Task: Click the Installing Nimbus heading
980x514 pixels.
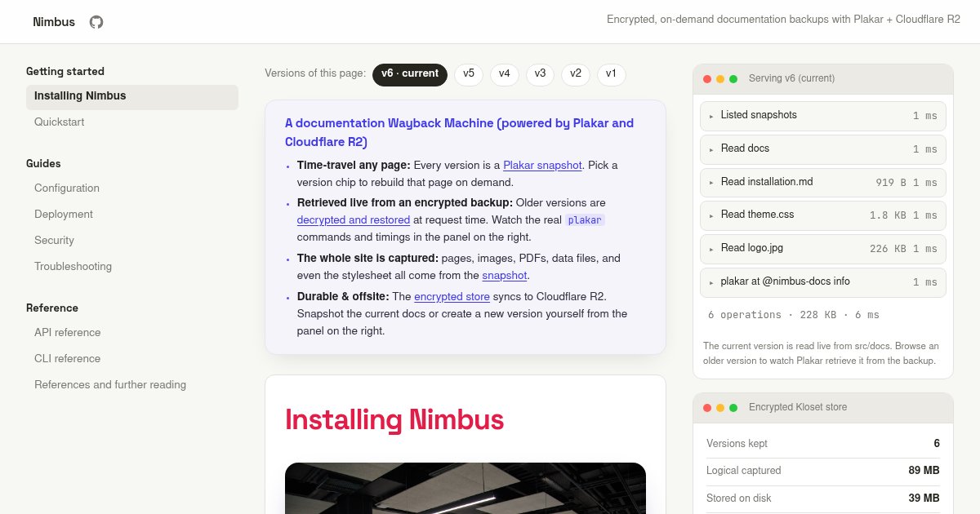Action: tap(394, 419)
